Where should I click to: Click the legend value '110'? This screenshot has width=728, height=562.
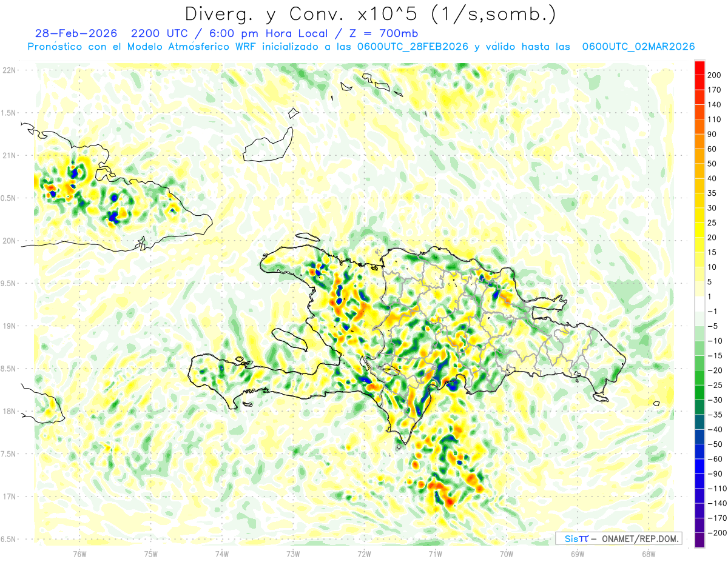tap(715, 119)
